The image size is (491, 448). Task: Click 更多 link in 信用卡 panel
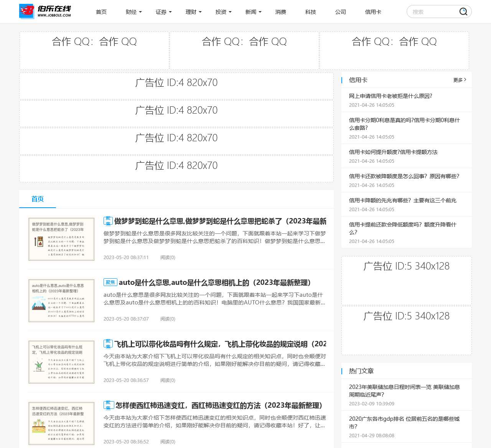pyautogui.click(x=460, y=80)
